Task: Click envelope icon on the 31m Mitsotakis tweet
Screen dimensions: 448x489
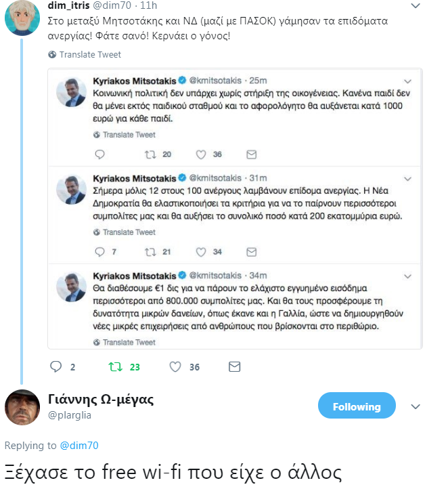Action: click(252, 252)
